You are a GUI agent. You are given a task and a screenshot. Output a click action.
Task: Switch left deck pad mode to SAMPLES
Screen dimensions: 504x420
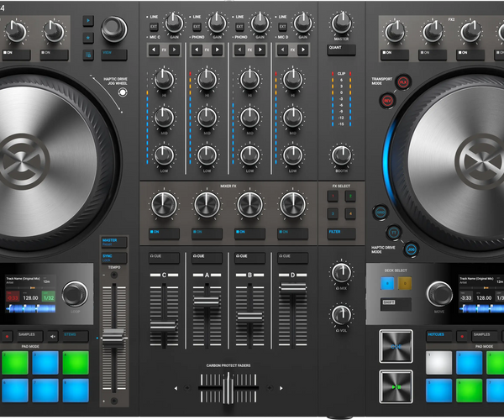pyautogui.click(x=29, y=337)
